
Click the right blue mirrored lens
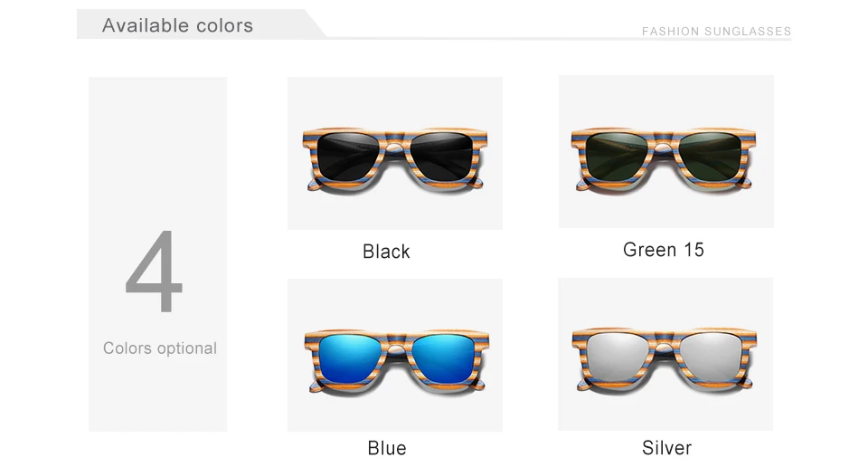coord(442,358)
